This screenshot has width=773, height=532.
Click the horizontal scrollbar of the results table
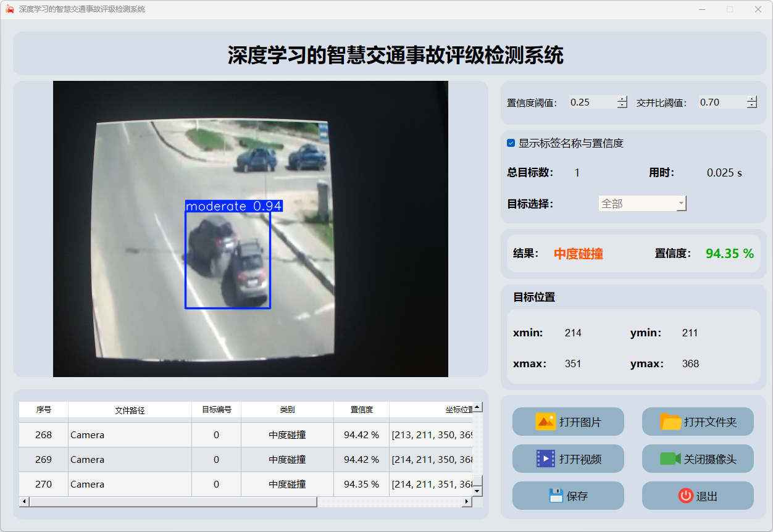173,502
